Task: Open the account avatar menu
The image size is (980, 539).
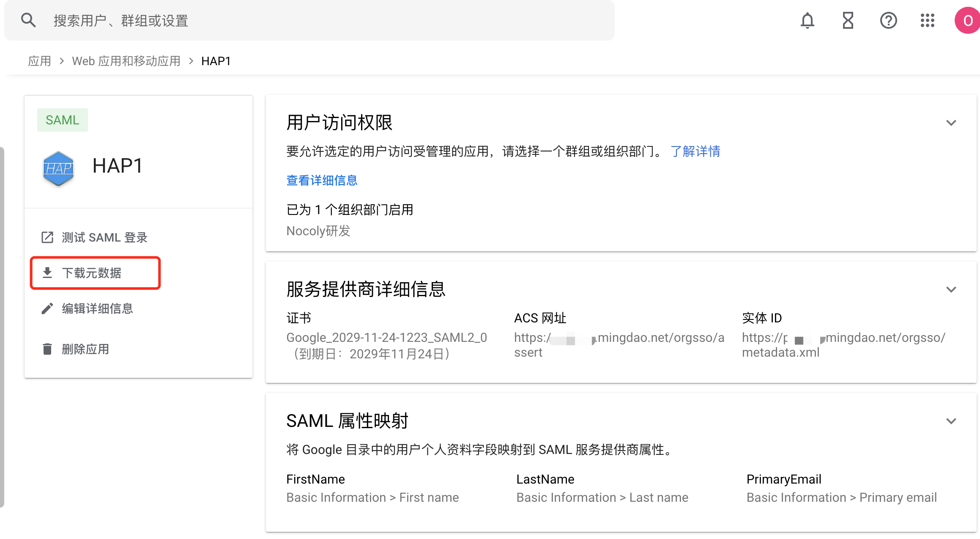Action: (967, 20)
